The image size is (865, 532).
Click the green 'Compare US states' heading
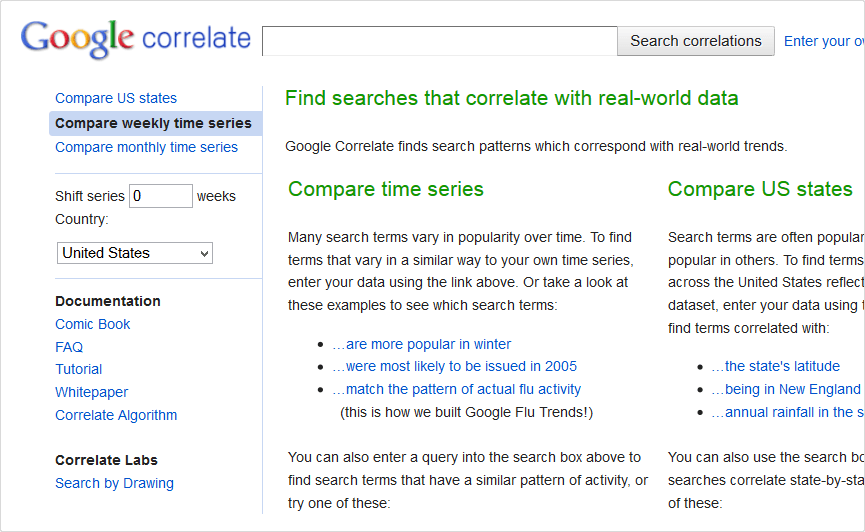click(760, 189)
